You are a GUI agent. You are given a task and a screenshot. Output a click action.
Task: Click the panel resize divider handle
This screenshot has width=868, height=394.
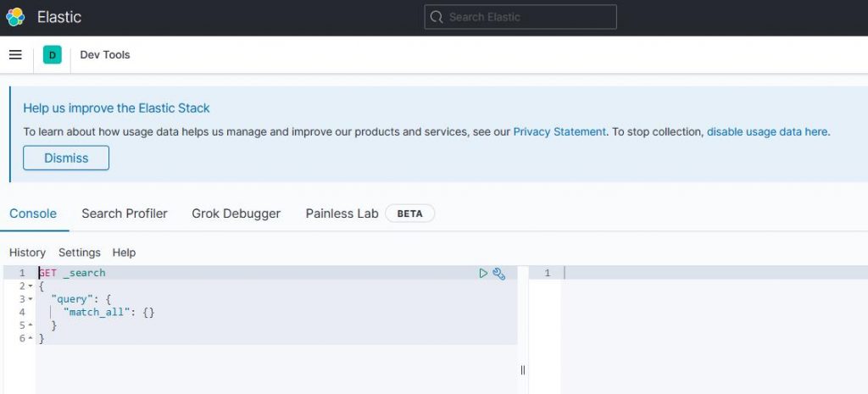(522, 371)
